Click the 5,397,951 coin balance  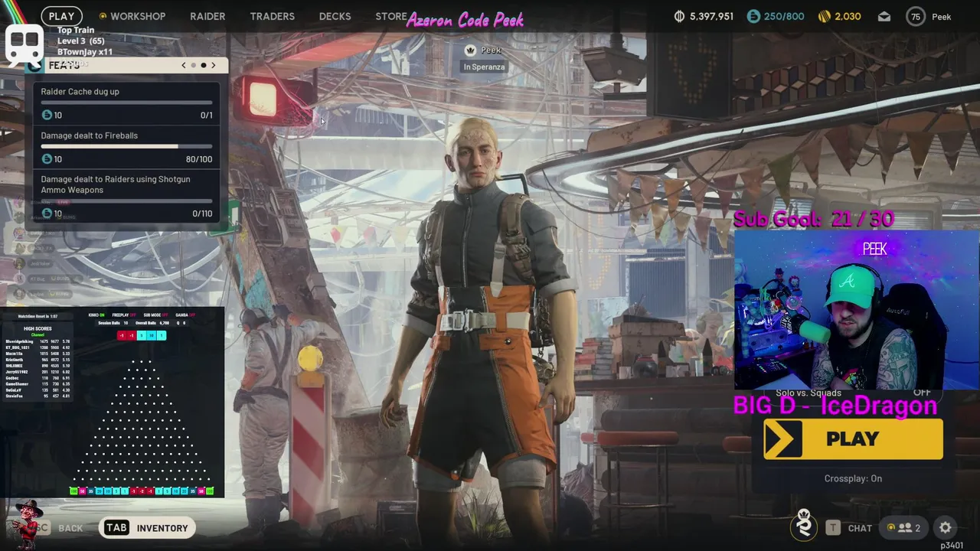pos(711,16)
